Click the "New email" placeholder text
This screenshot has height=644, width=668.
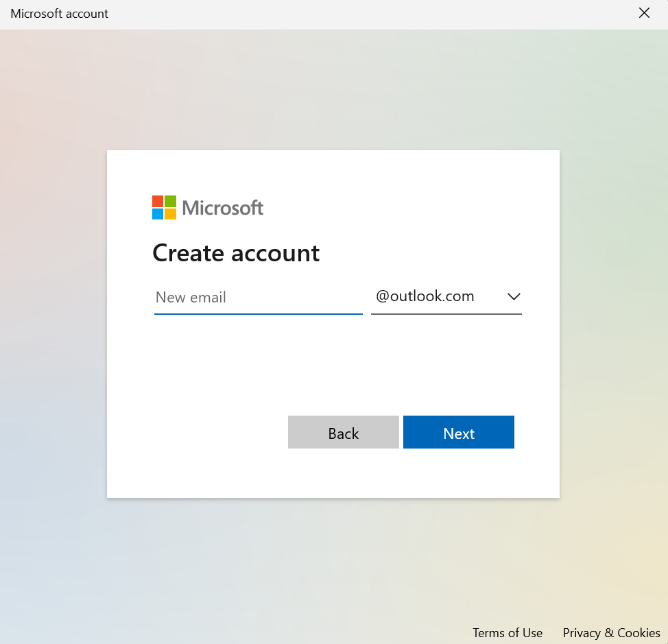pos(191,298)
